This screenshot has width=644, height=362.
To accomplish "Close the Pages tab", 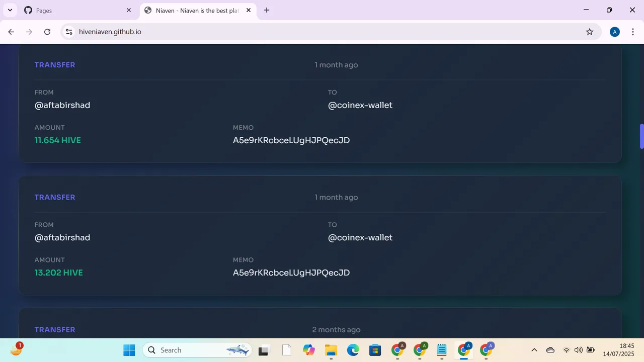I will pos(129,10).
